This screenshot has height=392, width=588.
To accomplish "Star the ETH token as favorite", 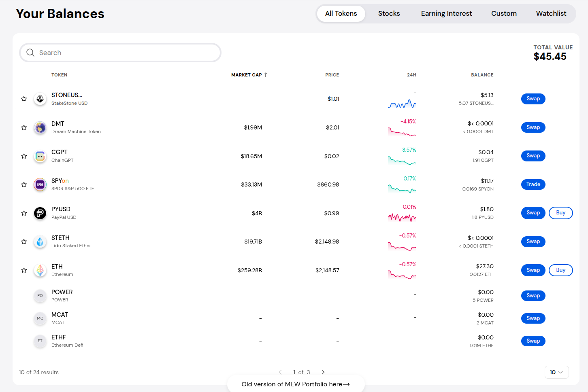I will pyautogui.click(x=24, y=270).
